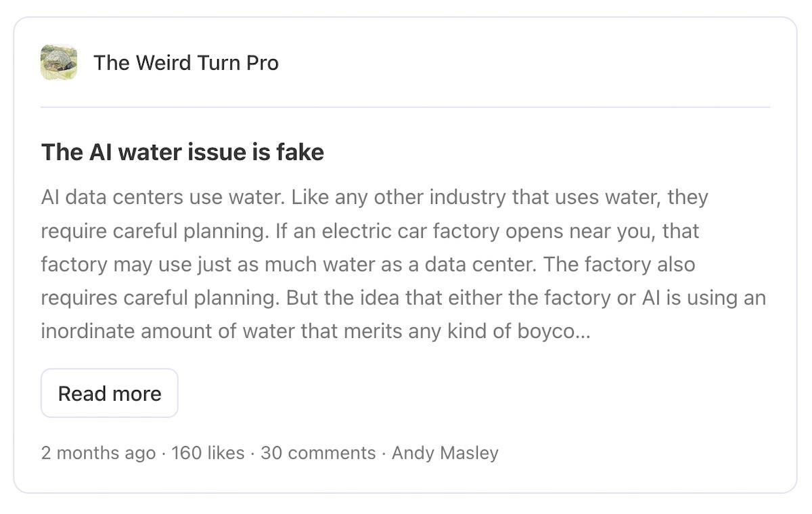Click the word "comments" in the footer
The height and width of the screenshot is (514, 812).
click(333, 453)
